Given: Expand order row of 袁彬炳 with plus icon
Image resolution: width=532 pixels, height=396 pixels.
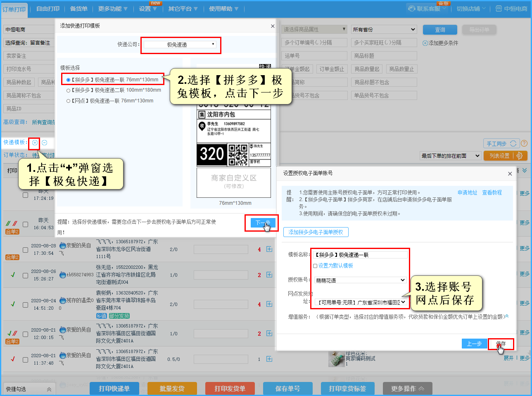Looking at the screenshot, I should (269, 304).
